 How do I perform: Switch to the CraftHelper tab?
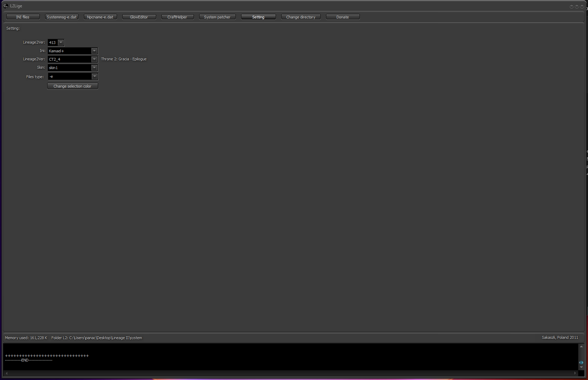coord(177,17)
